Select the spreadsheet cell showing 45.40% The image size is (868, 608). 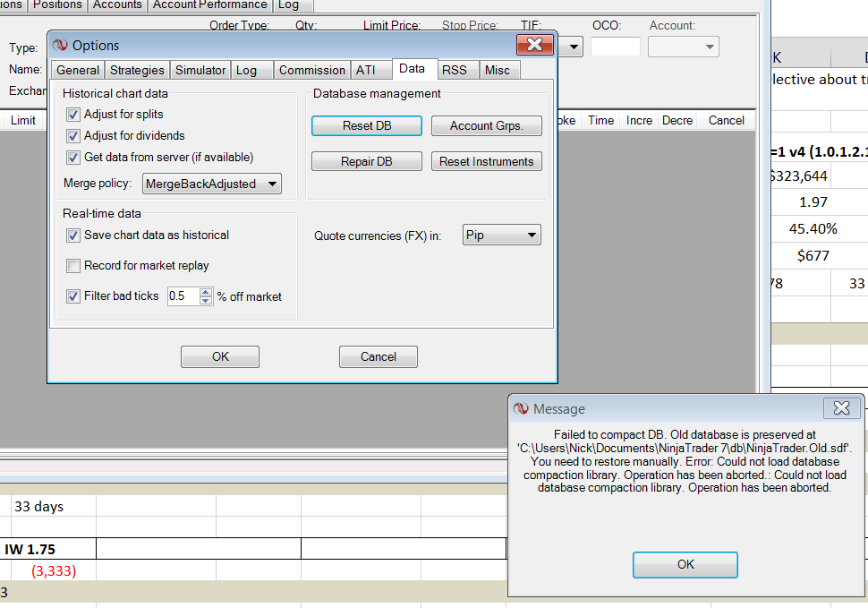pyautogui.click(x=801, y=229)
